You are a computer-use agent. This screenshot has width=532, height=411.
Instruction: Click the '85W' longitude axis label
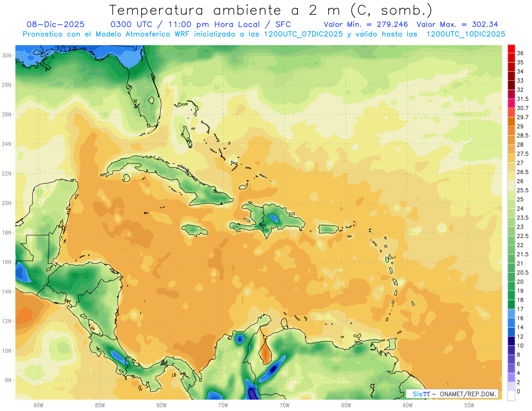(x=100, y=405)
